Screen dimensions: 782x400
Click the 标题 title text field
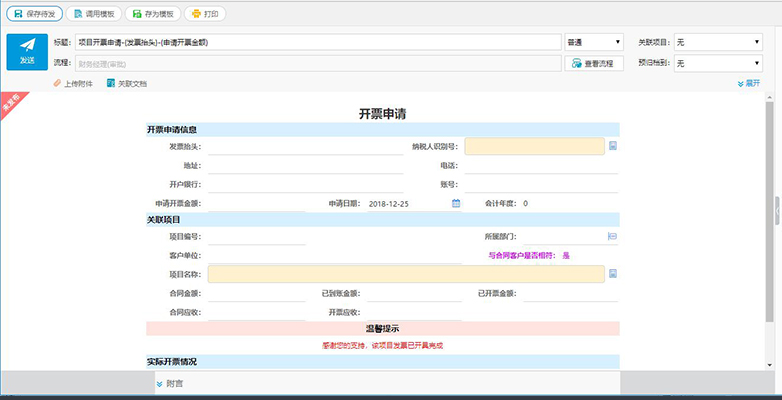pos(318,42)
